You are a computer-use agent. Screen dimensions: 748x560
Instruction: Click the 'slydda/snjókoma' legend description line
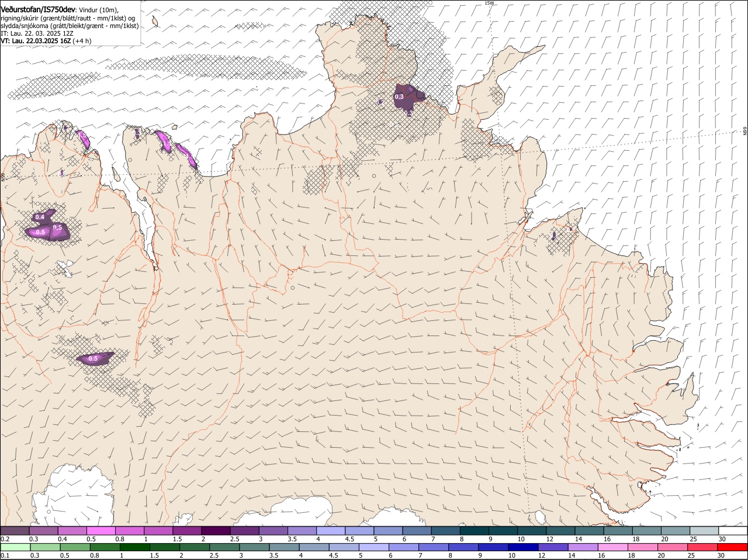[x=69, y=26]
